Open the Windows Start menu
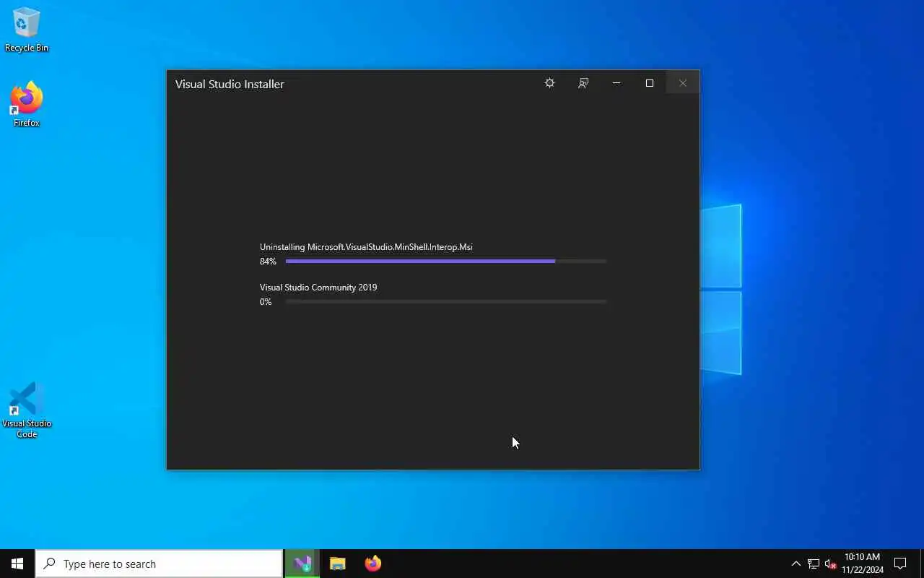The height and width of the screenshot is (578, 924). tap(17, 564)
